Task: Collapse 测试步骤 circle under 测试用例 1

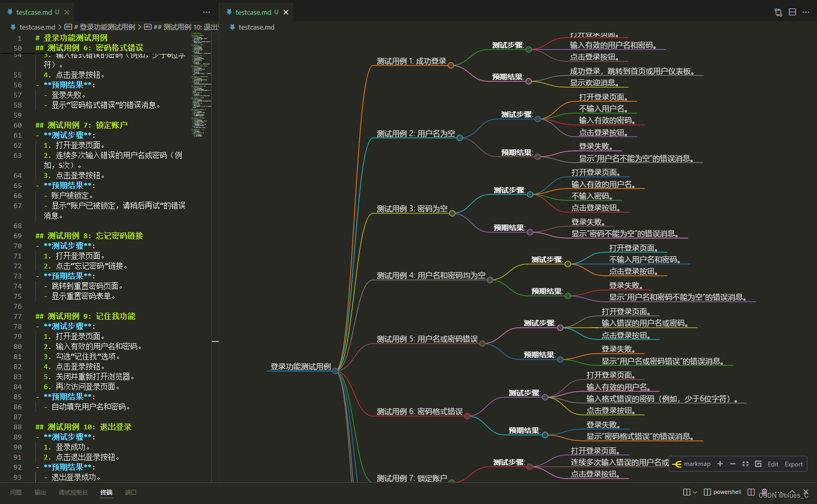Action: (x=528, y=49)
